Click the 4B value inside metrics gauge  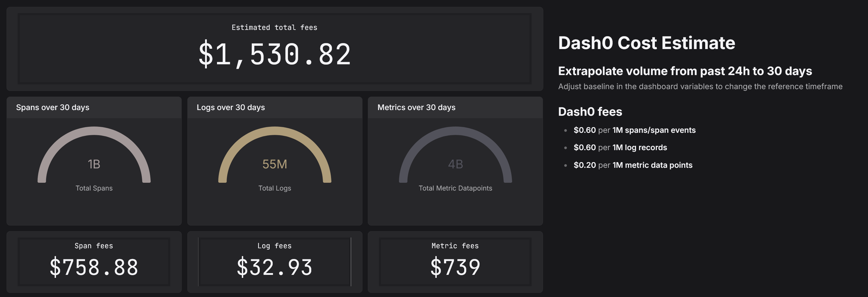point(455,164)
